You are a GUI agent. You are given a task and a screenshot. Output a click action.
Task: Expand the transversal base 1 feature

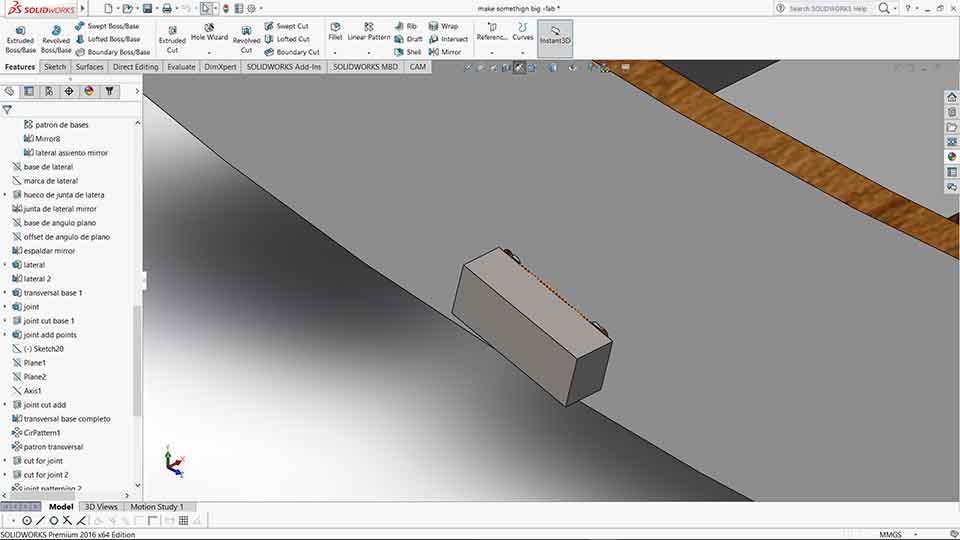coord(5,293)
